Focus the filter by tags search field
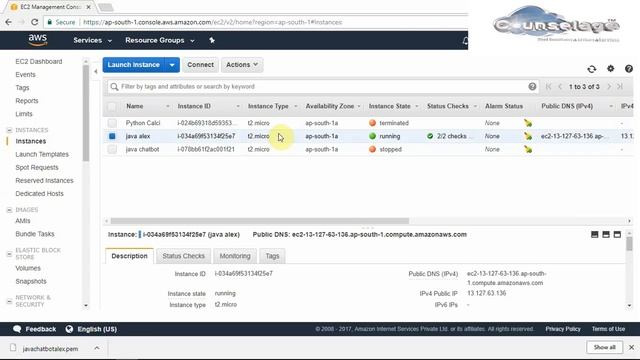The image size is (640, 360). coord(322,87)
